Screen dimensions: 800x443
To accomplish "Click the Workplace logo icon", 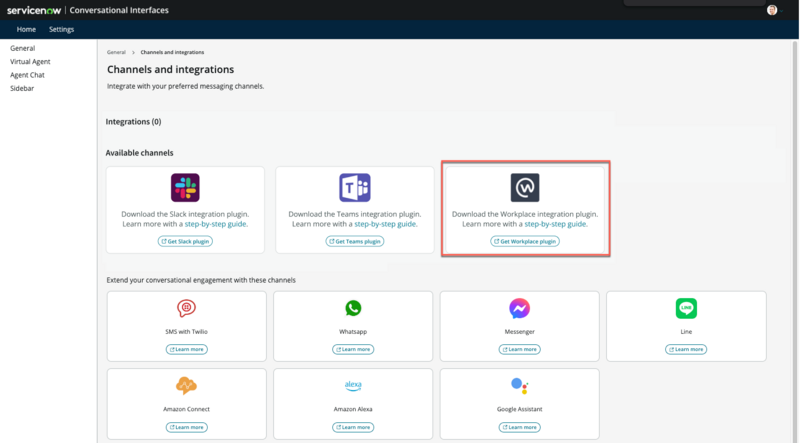I will [525, 188].
